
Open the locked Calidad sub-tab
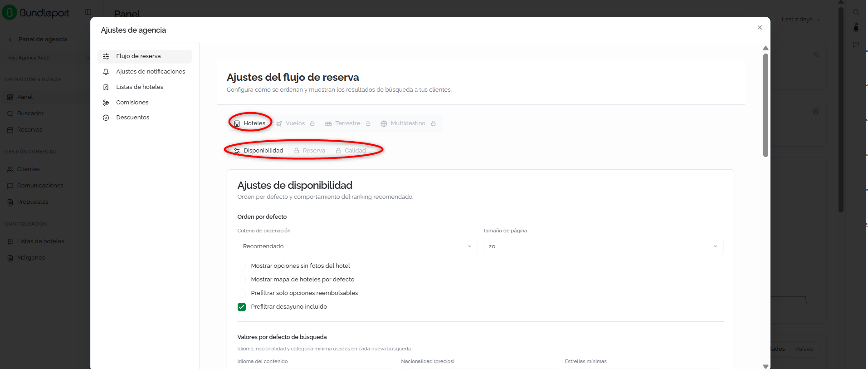(x=351, y=151)
